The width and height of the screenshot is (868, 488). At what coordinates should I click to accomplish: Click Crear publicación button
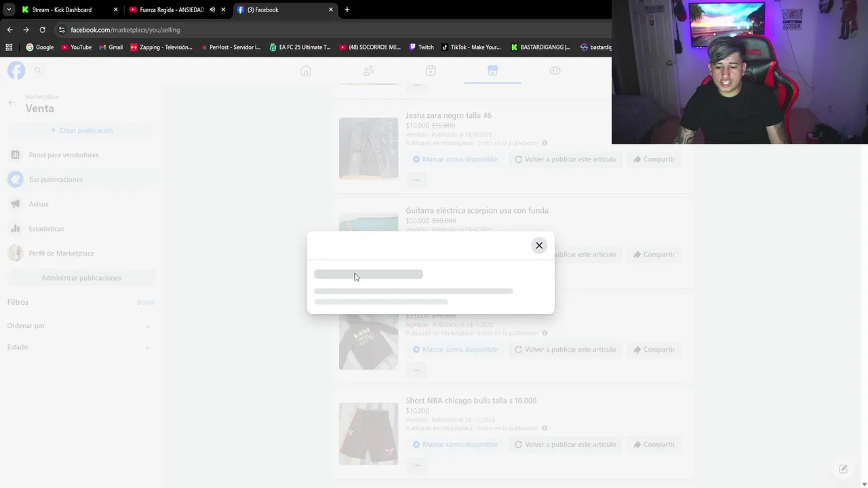[81, 130]
